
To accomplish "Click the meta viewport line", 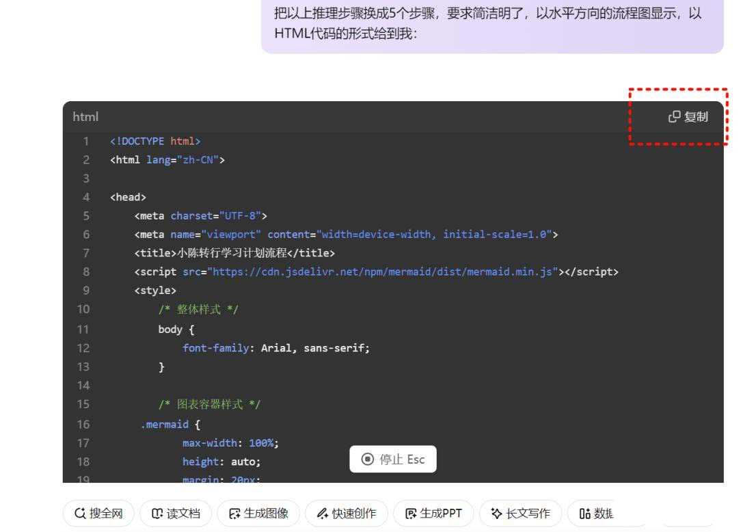I will (346, 235).
